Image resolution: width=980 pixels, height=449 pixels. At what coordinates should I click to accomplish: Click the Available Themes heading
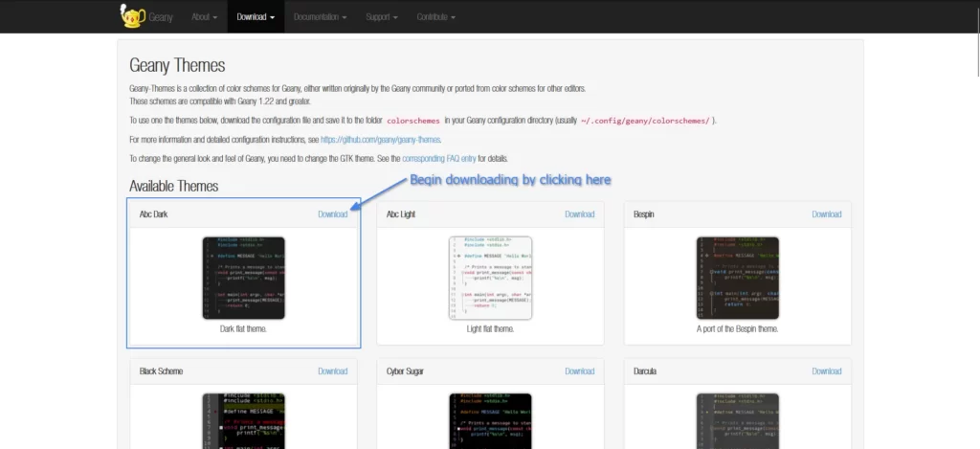tap(174, 186)
